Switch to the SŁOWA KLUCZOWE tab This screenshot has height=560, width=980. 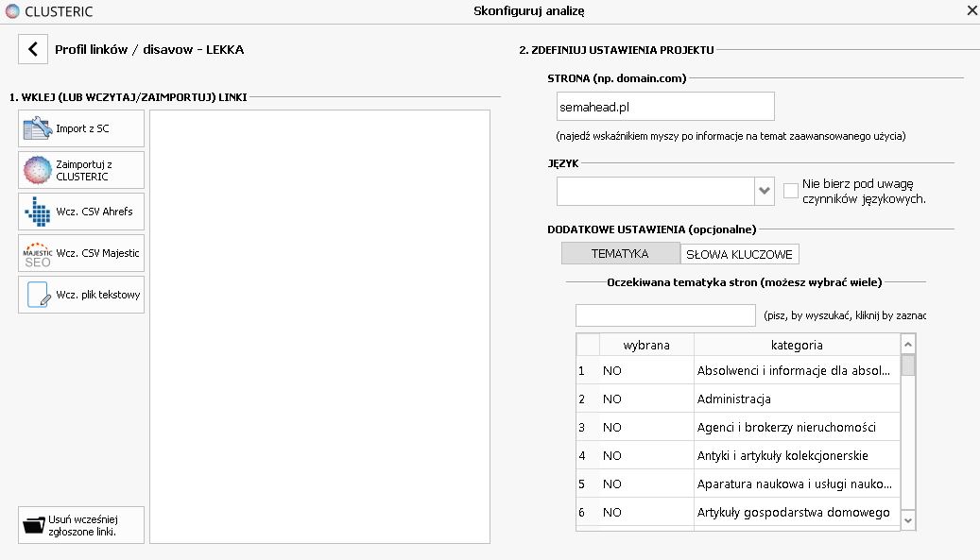coord(741,253)
